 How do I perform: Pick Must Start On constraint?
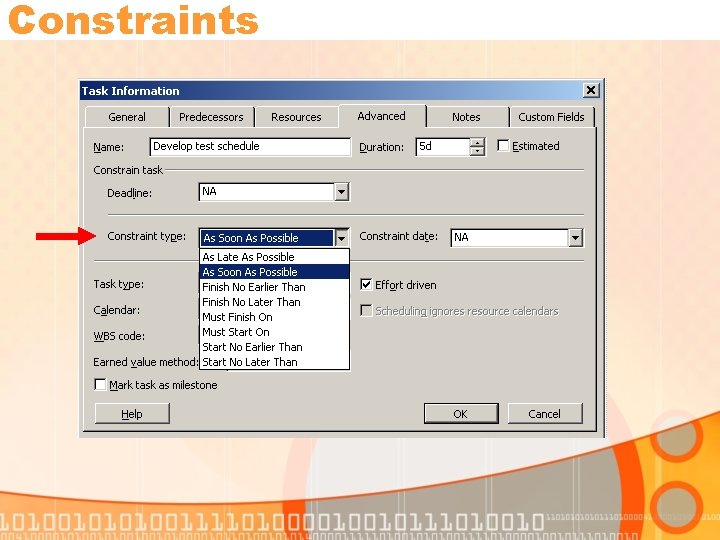(274, 332)
